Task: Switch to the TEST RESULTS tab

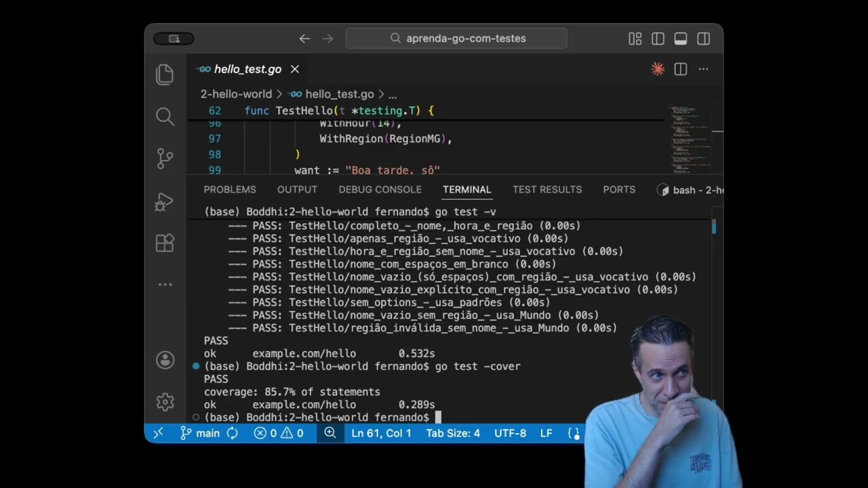Action: [547, 190]
